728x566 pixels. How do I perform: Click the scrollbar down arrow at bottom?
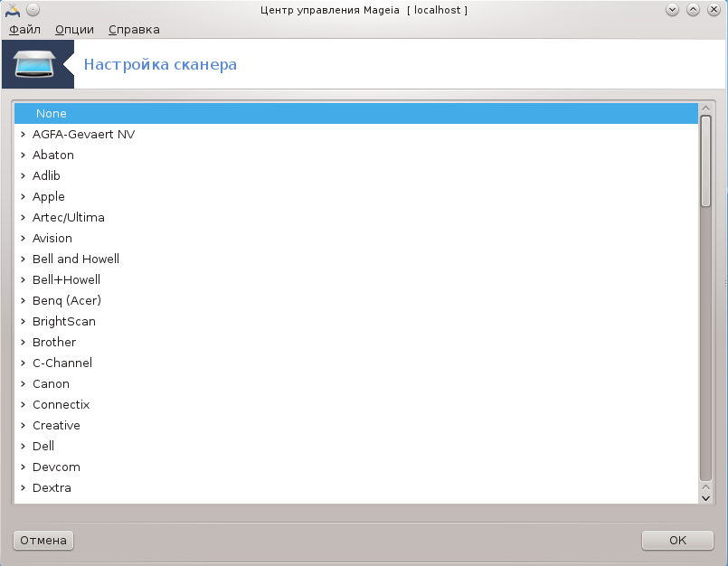[x=705, y=498]
